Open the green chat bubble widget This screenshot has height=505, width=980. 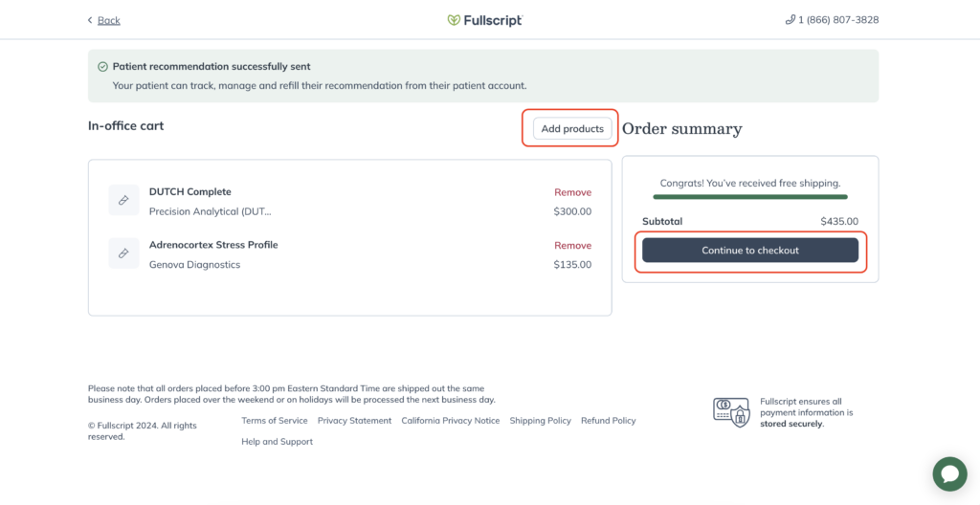[x=950, y=473]
